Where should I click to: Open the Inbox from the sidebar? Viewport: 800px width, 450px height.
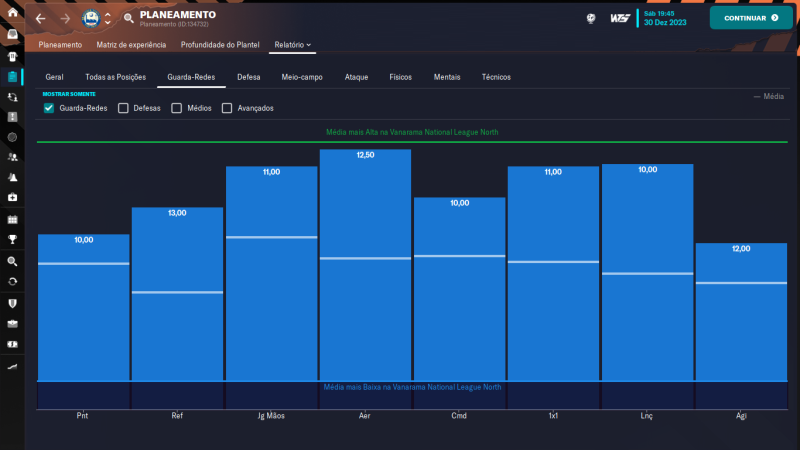point(12,34)
